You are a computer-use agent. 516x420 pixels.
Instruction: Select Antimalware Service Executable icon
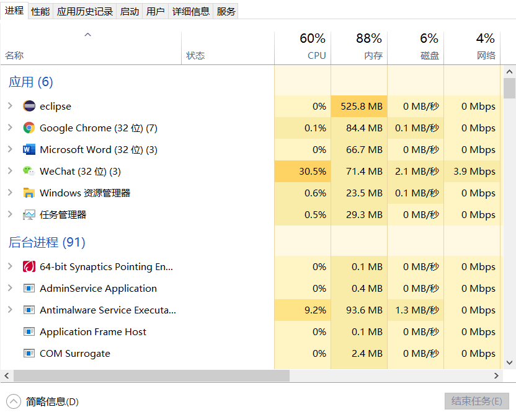tap(29, 310)
